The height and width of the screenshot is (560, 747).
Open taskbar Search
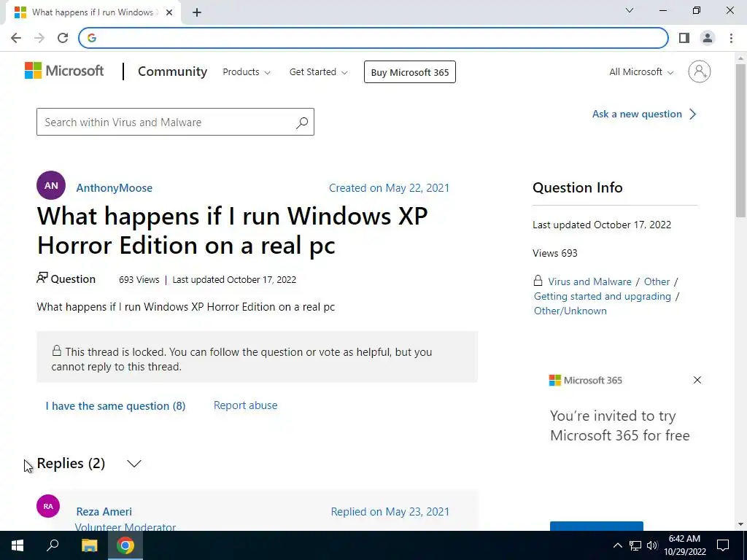point(53,545)
